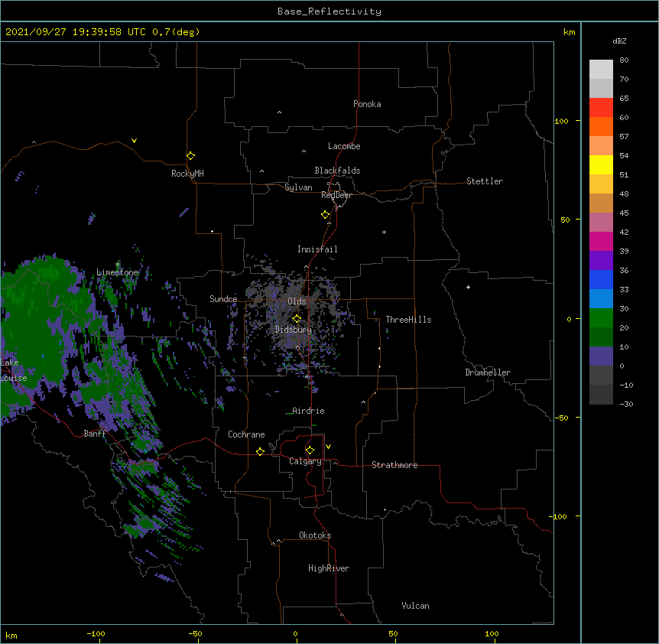Click the Stettler label
Screen dimensions: 659x644
(485, 181)
